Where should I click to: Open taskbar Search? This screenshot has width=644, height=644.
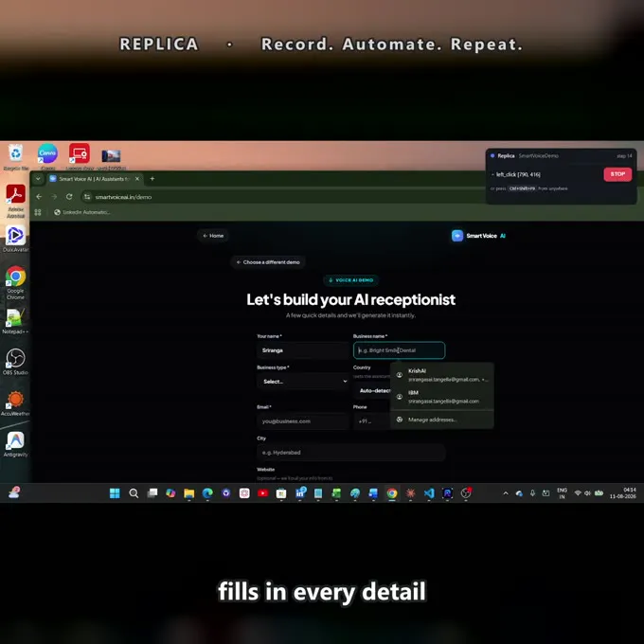pos(134,493)
